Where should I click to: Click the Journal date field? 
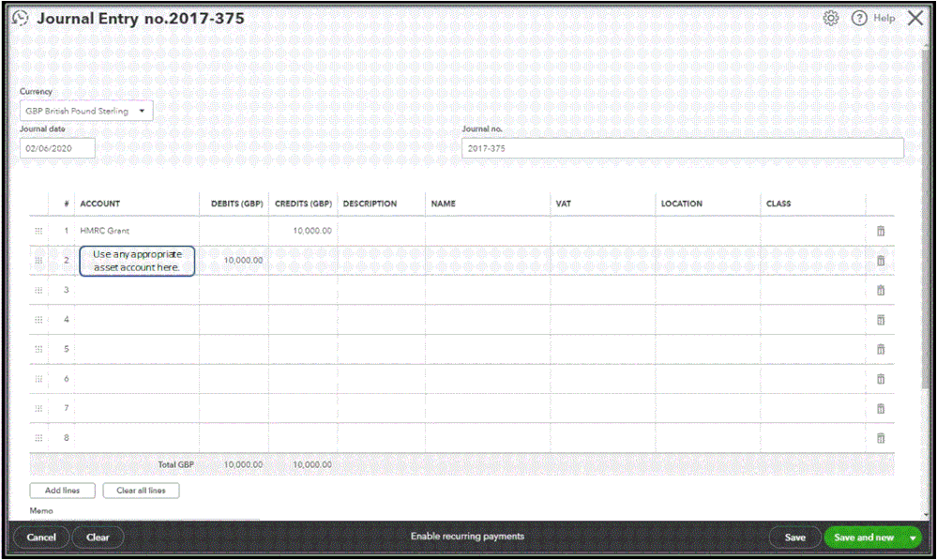57,148
